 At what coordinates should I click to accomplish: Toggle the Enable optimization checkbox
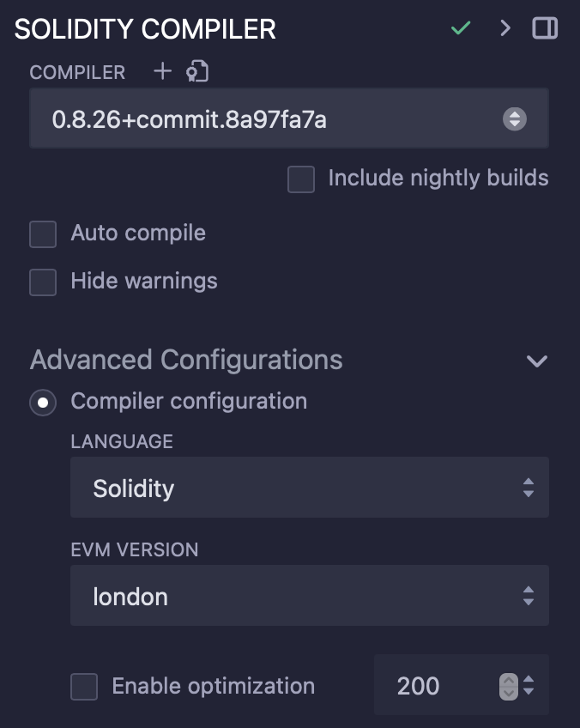[84, 687]
